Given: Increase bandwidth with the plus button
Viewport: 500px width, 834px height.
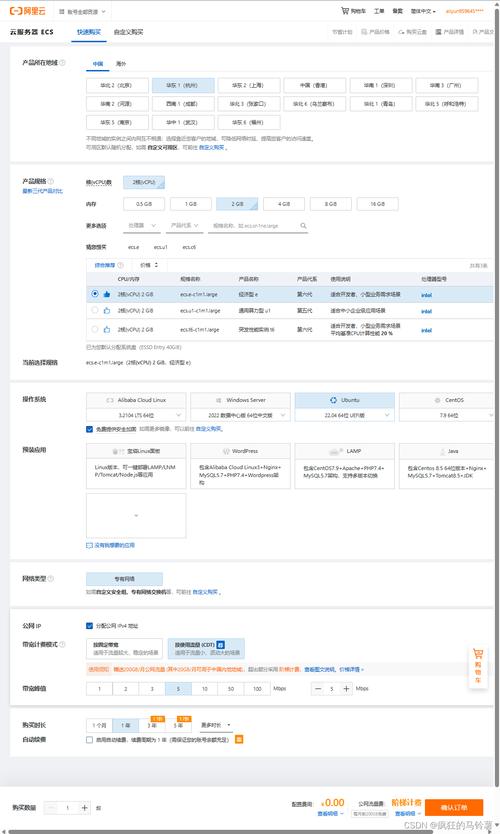Looking at the screenshot, I should coord(346,688).
